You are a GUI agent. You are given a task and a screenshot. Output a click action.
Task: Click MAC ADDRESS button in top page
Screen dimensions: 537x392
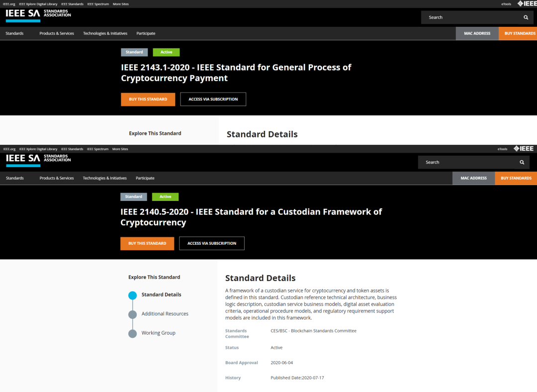click(477, 34)
